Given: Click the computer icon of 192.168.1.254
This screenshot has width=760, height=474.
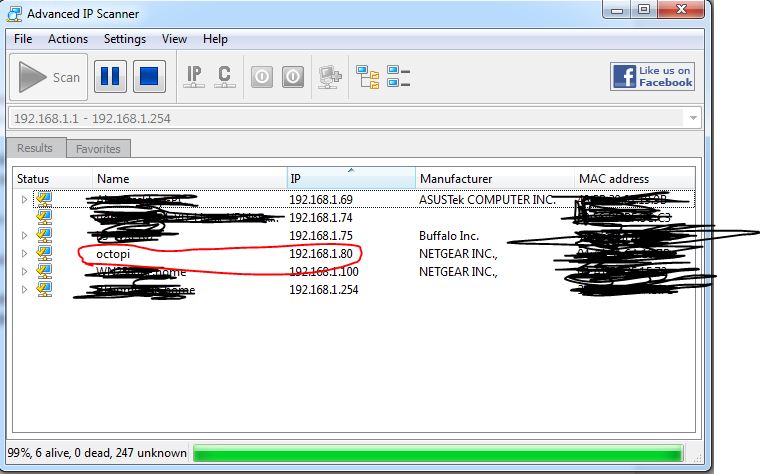Looking at the screenshot, I should [44, 289].
